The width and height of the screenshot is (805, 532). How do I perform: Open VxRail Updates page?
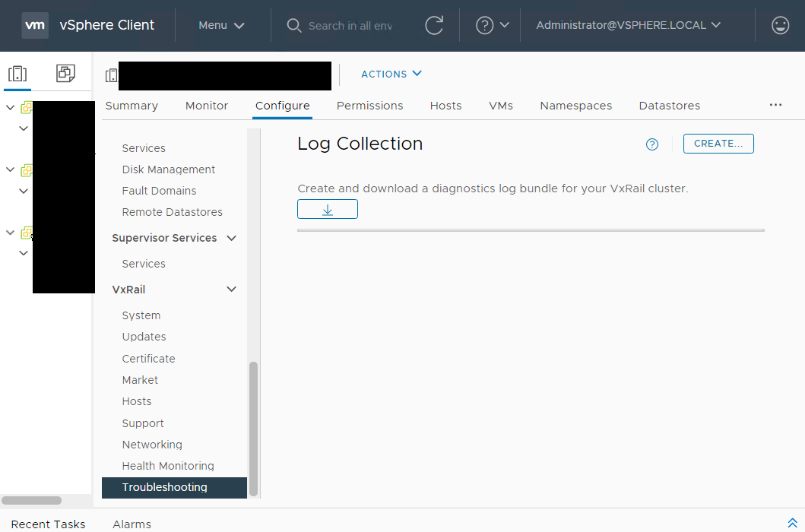pos(144,337)
